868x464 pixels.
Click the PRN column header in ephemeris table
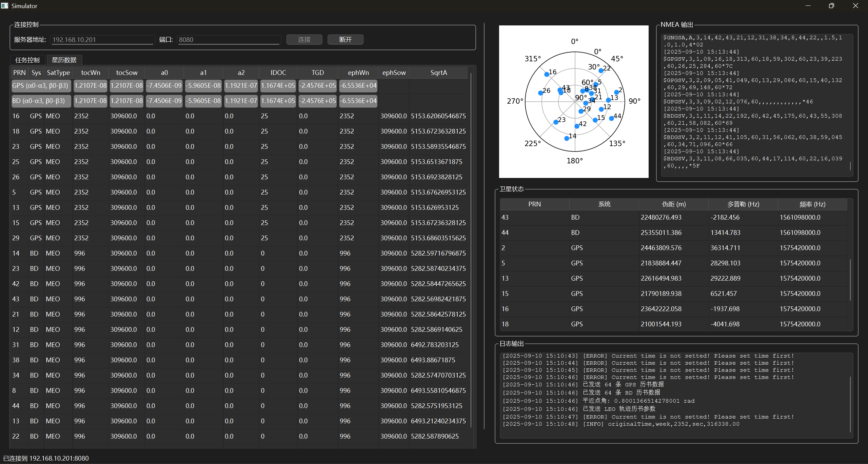(x=19, y=73)
